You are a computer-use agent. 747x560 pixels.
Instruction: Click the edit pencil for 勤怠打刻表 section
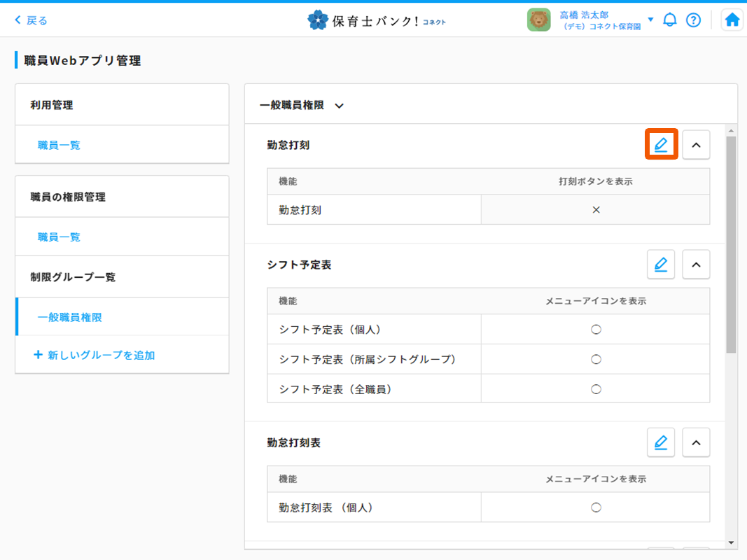pyautogui.click(x=661, y=442)
